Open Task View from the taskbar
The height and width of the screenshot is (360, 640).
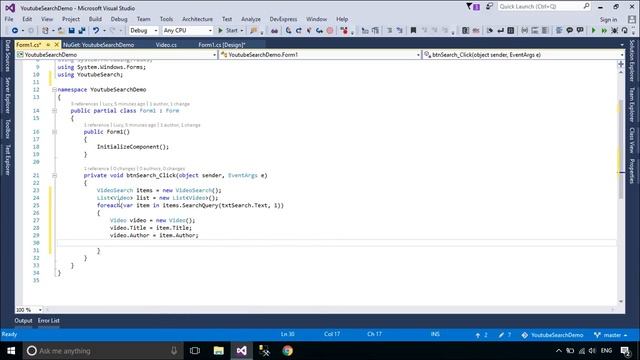coord(195,351)
